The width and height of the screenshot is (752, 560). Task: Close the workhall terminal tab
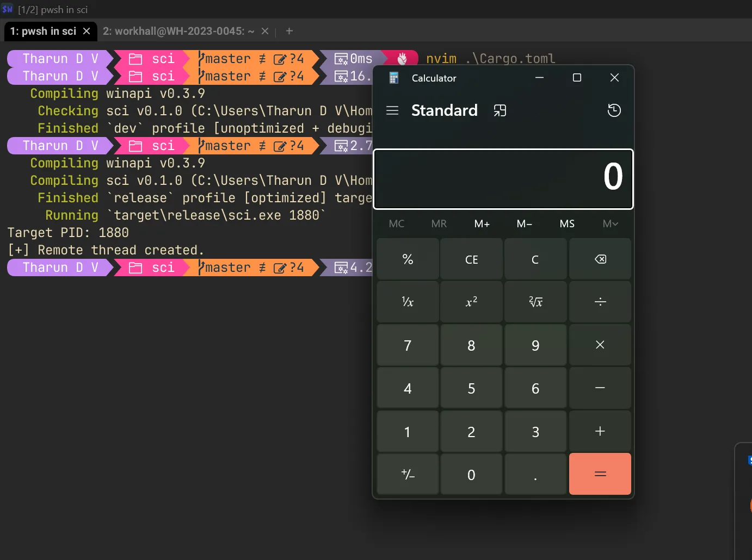click(265, 32)
